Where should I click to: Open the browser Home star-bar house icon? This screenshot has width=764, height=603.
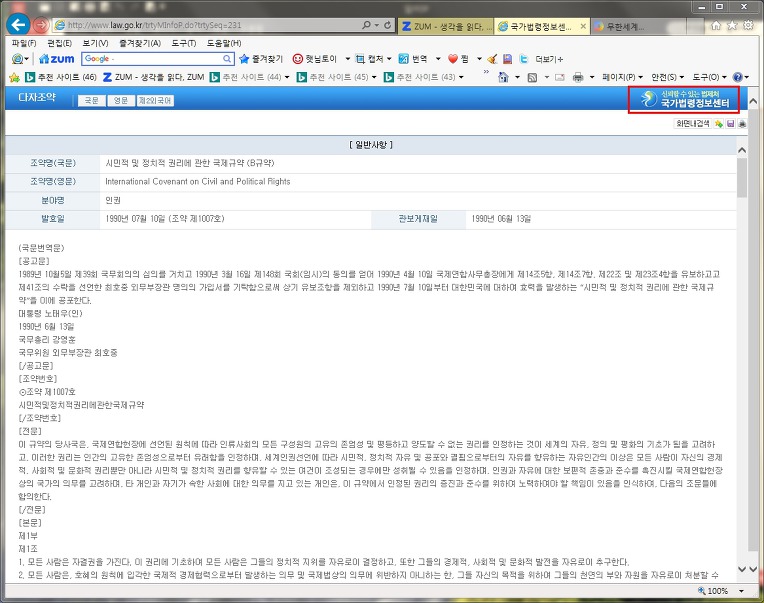click(716, 25)
